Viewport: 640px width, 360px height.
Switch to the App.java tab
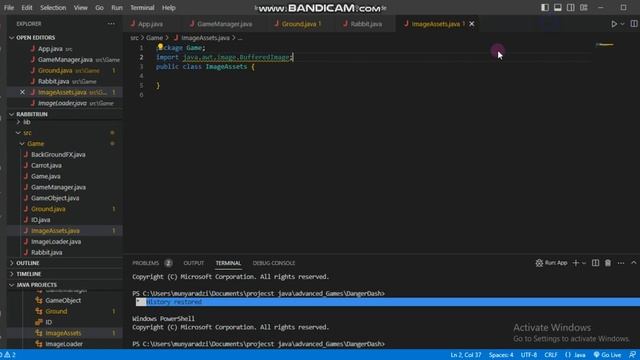point(151,24)
